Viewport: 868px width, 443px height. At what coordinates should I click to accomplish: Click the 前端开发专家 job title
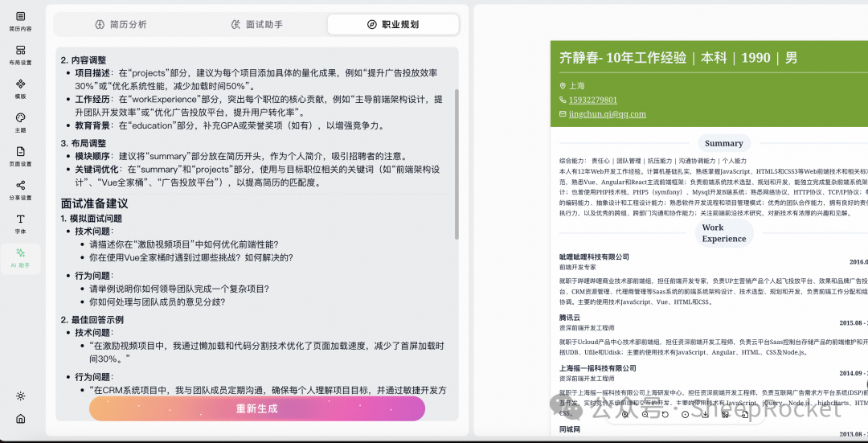tap(577, 267)
